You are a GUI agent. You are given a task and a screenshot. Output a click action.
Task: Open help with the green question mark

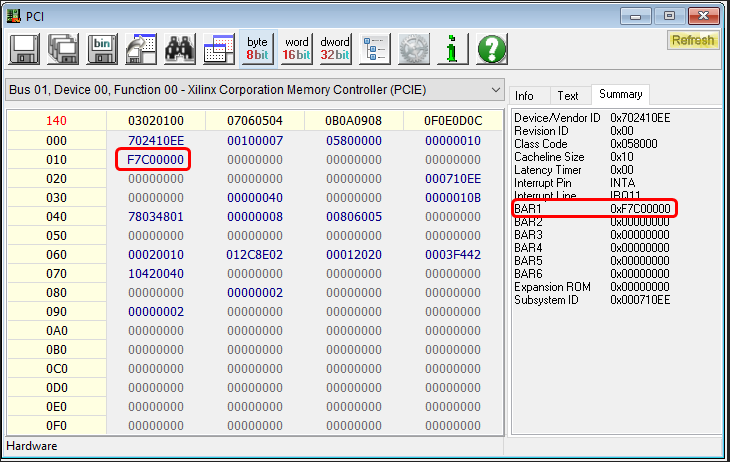pyautogui.click(x=491, y=48)
